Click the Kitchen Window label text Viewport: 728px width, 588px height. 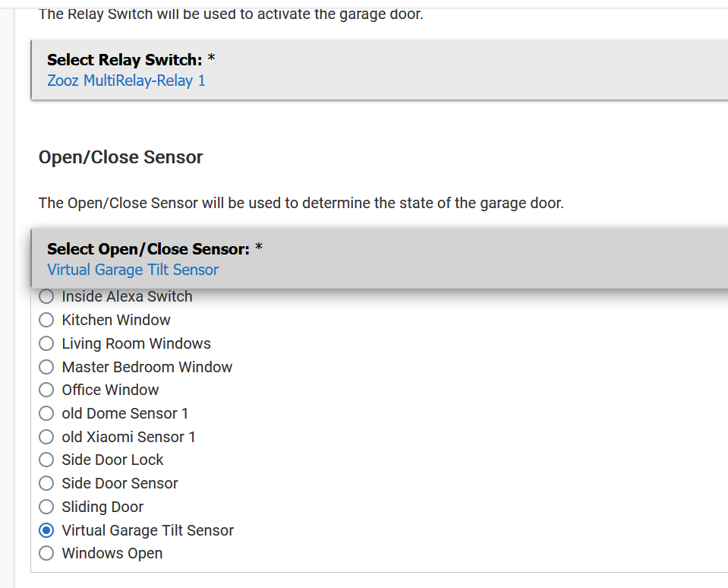tap(116, 320)
